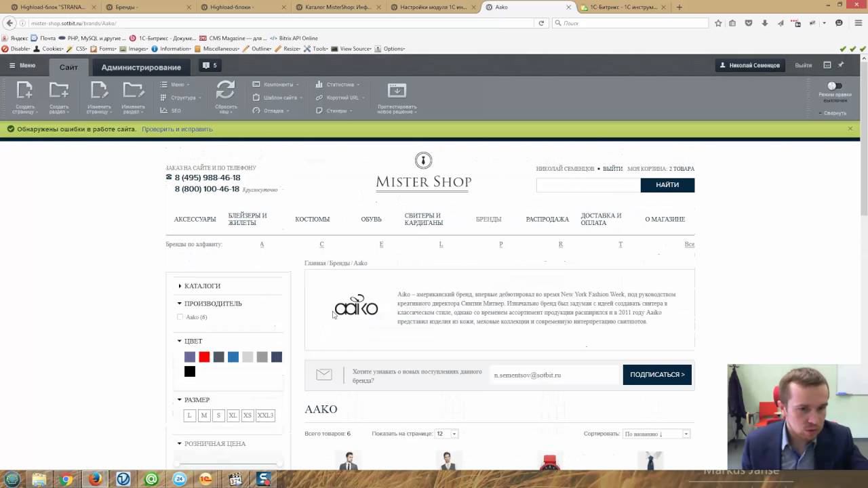Screen dimensions: 868x488
Task: Select size L filter
Action: point(189,415)
